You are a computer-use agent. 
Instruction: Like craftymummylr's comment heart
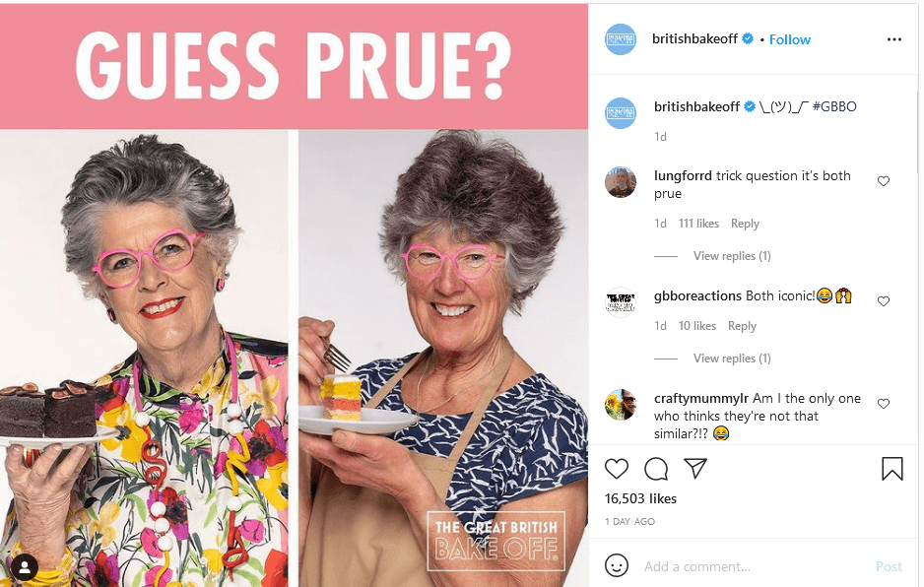(x=883, y=404)
